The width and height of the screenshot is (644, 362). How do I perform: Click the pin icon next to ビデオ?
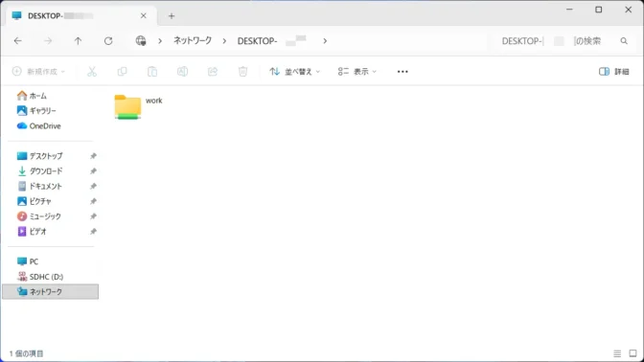click(93, 232)
